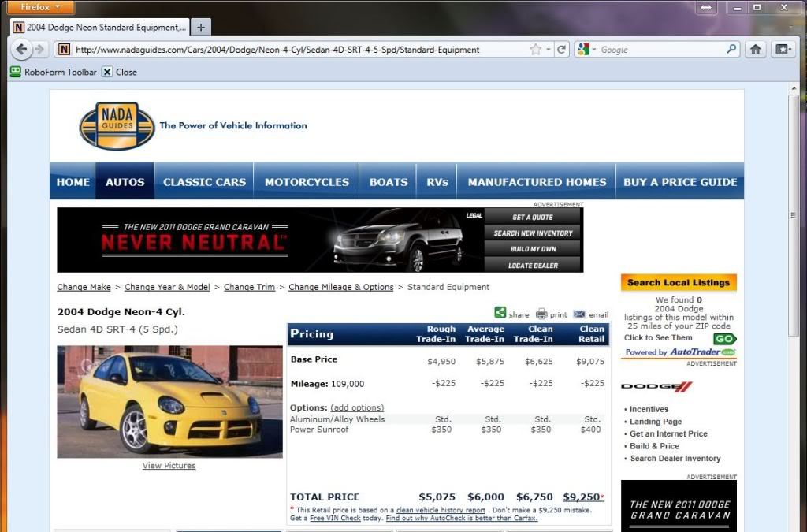
Task: Click the Build & Price sidebar link
Action: (x=654, y=446)
